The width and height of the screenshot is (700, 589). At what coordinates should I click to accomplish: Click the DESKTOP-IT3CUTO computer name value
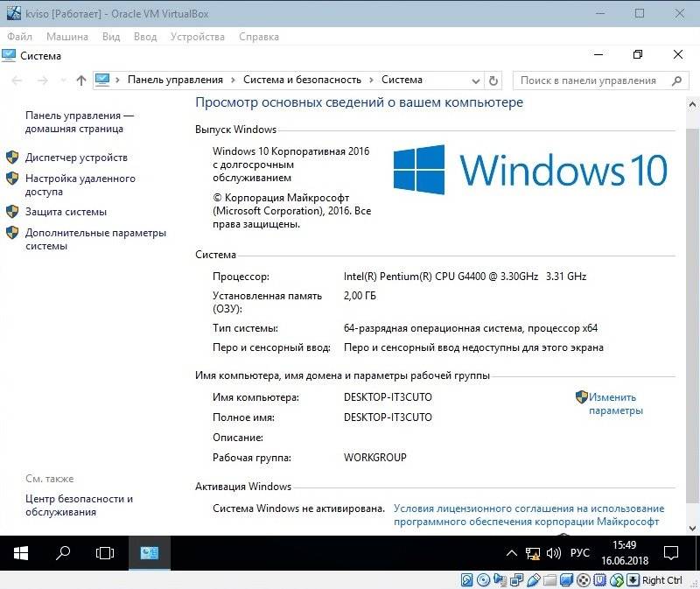tap(388, 397)
